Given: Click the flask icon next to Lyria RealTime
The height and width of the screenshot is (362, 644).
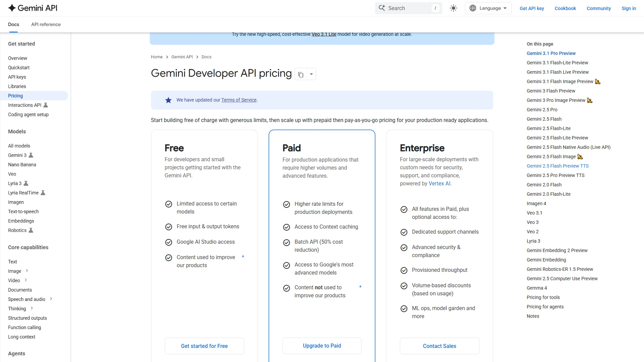Looking at the screenshot, I should point(43,193).
